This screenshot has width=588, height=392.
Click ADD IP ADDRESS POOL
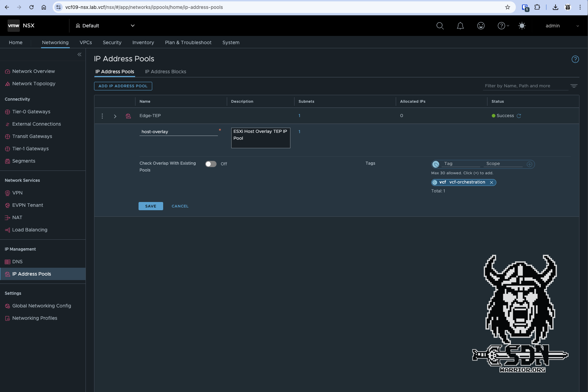[x=123, y=86]
